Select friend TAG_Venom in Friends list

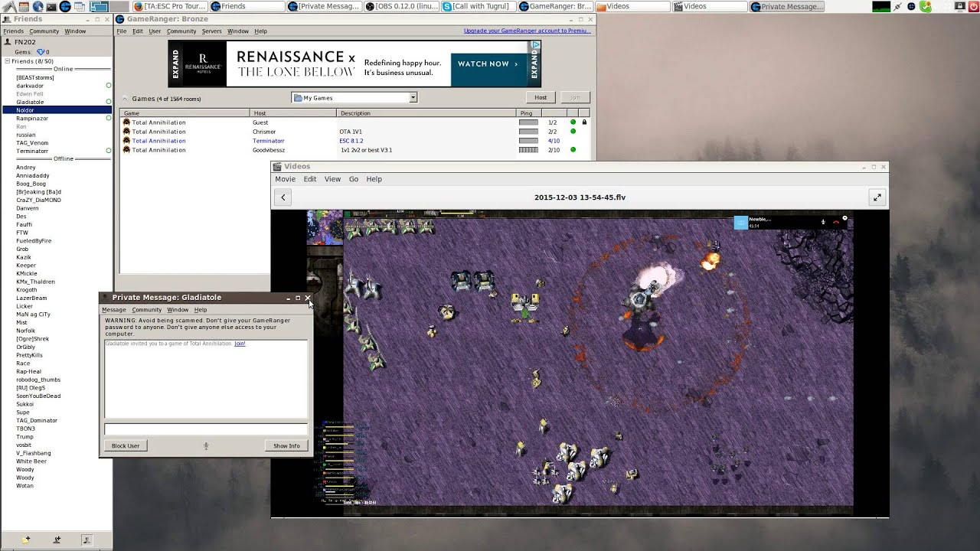[32, 143]
